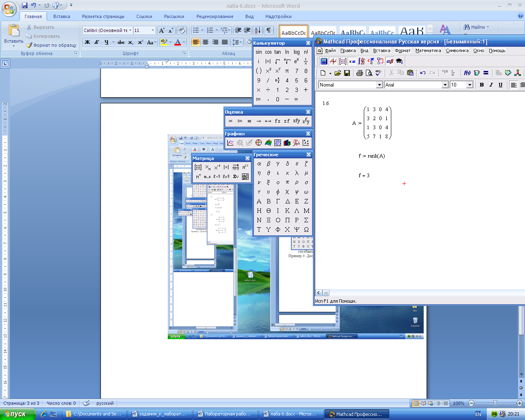525x420 pixels.
Task: Toggle Italic in Mathcad's format bar
Action: (491, 84)
